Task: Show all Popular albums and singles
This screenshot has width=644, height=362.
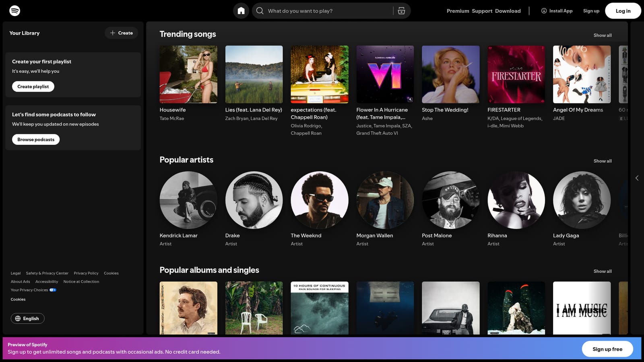Action: point(602,271)
